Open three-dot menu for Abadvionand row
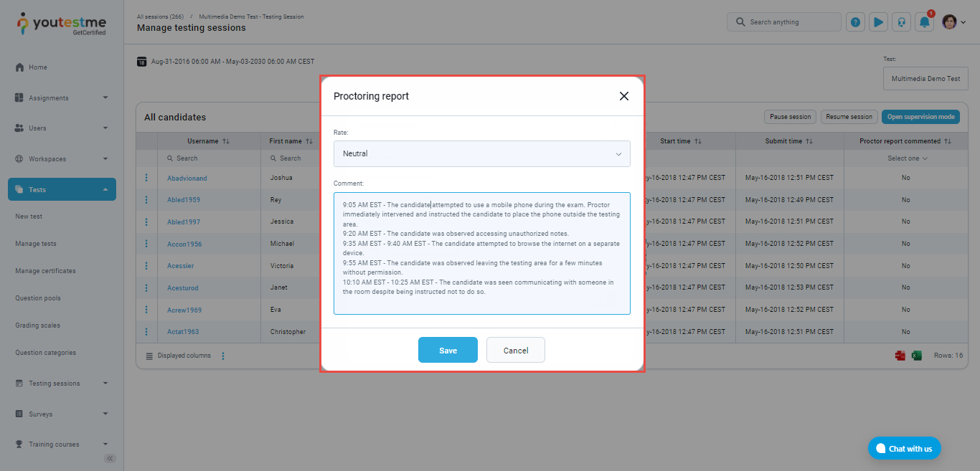 (x=146, y=178)
